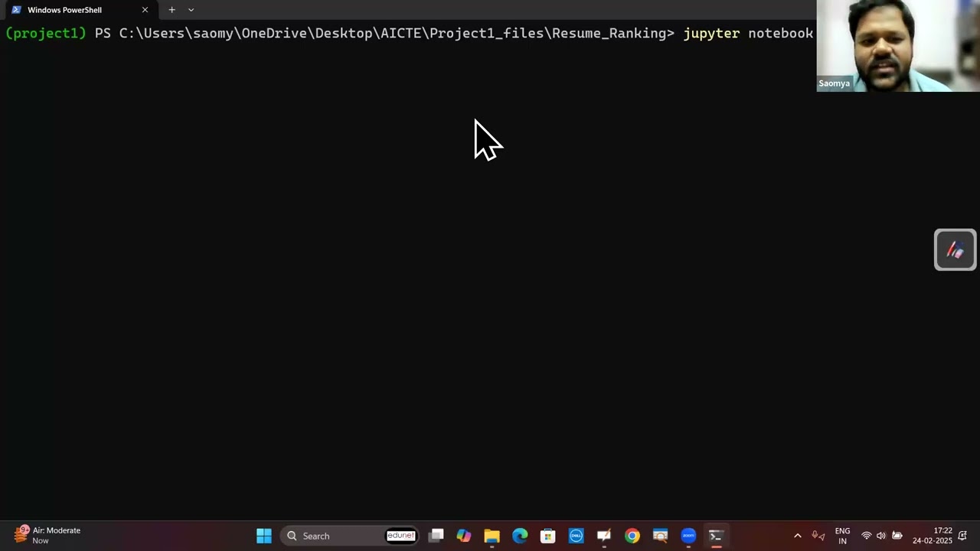Screen dimensions: 980x551
Task: Open the Snipping tool taskbar icon
Action: coord(660,536)
